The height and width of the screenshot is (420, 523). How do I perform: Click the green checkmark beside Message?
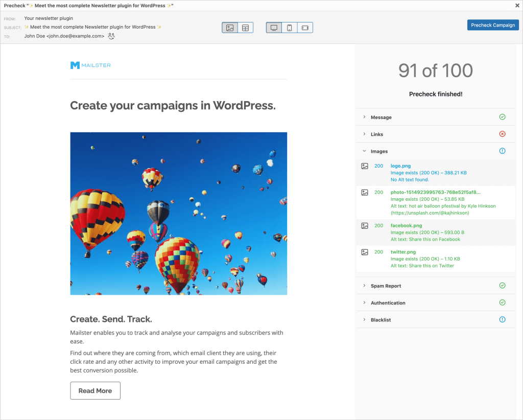[x=502, y=117]
